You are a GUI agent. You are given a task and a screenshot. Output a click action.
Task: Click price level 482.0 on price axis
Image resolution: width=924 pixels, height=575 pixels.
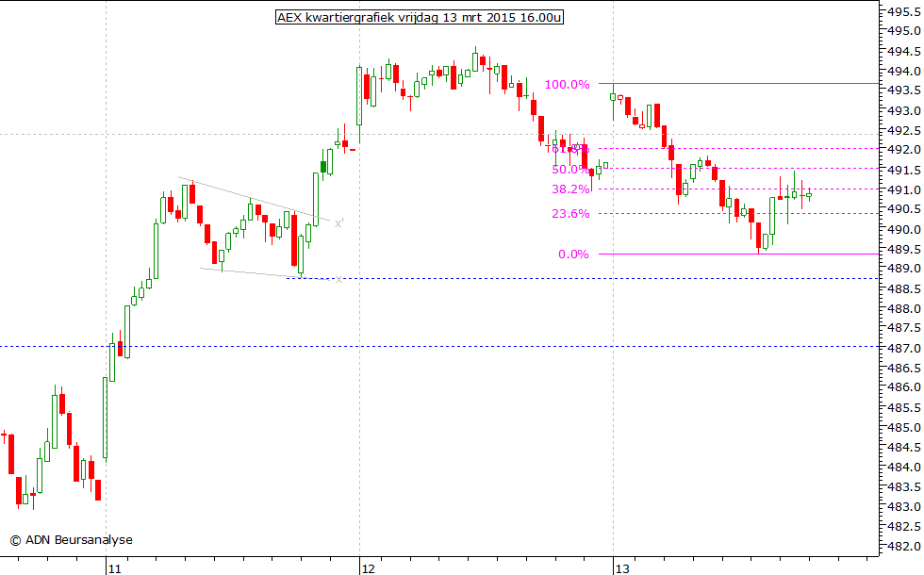[904, 546]
